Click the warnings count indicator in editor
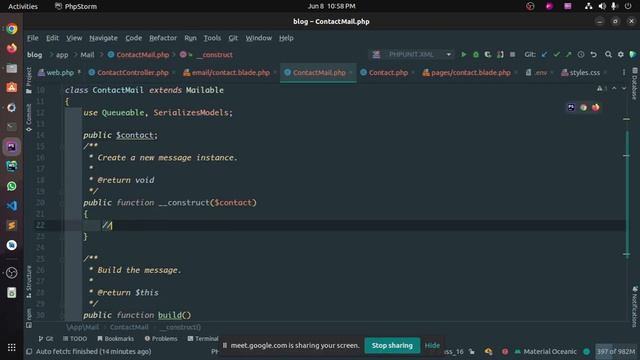 pos(601,89)
